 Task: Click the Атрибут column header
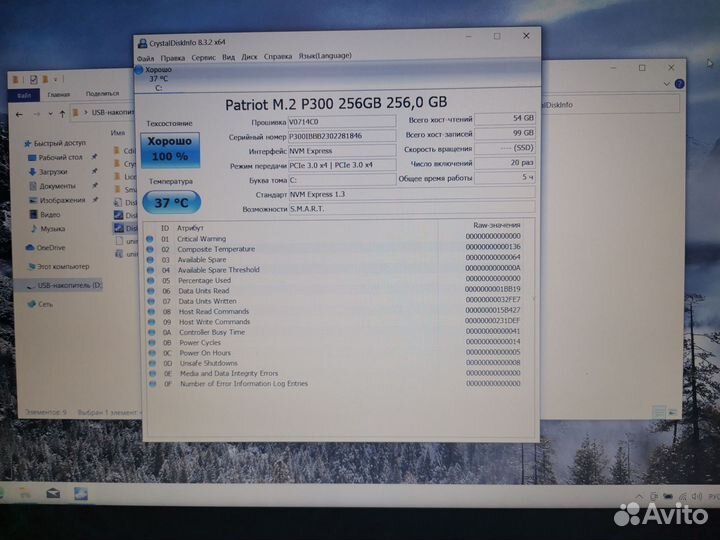[190, 228]
